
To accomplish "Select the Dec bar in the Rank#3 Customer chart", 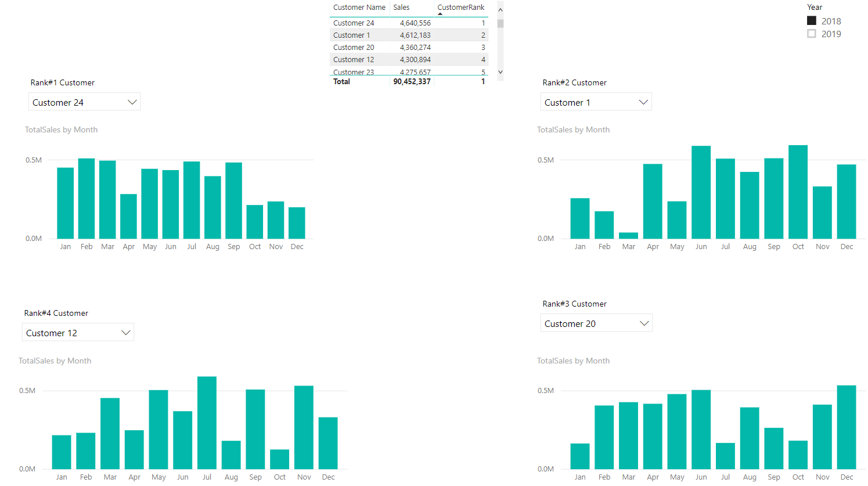I will click(x=847, y=427).
